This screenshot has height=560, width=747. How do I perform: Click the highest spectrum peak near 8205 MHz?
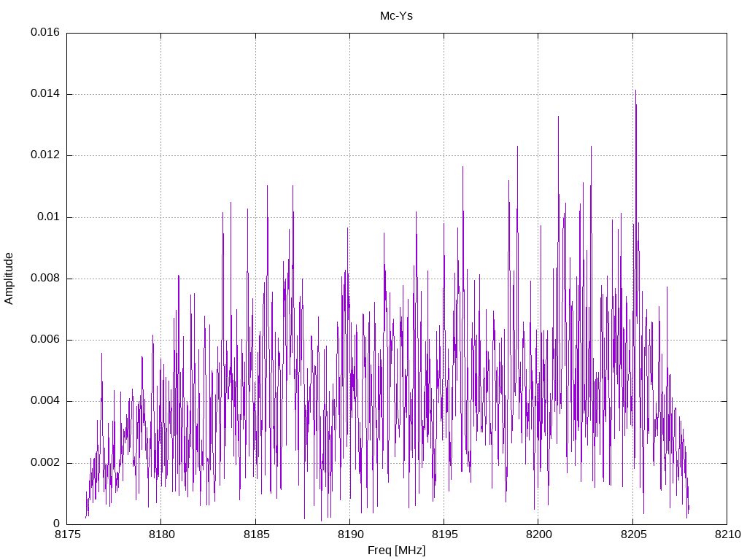[x=635, y=91]
